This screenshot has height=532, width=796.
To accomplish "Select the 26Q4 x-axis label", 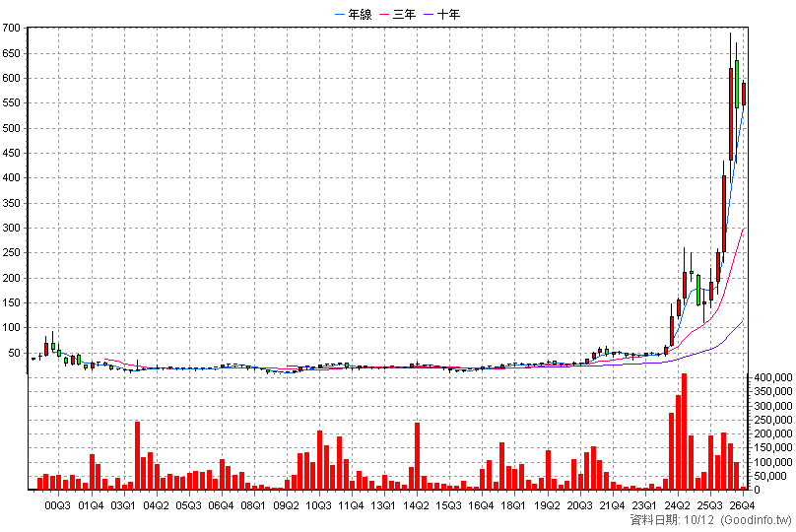I will point(742,505).
